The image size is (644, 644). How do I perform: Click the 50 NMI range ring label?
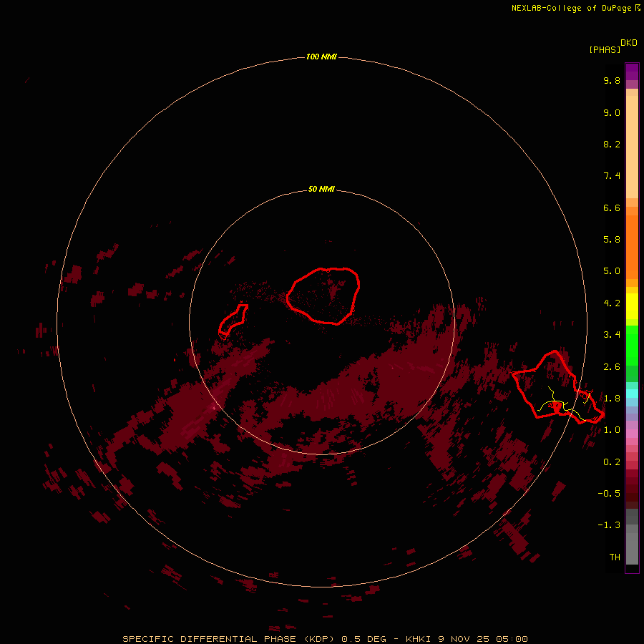(x=321, y=190)
